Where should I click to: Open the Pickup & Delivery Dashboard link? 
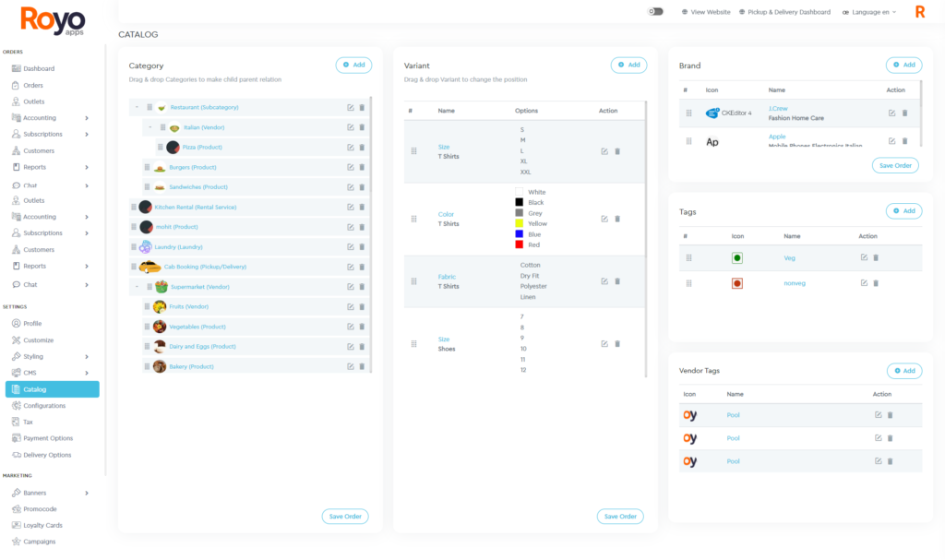[784, 12]
